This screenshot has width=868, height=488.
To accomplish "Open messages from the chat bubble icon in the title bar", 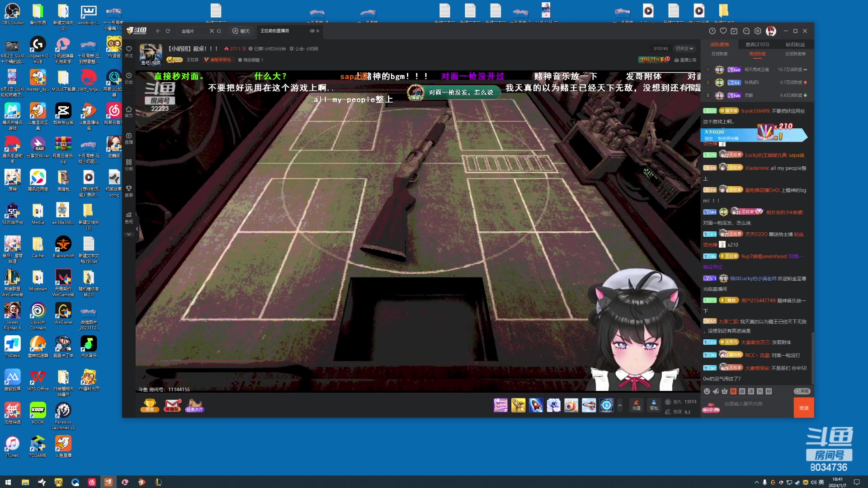I will click(746, 31).
